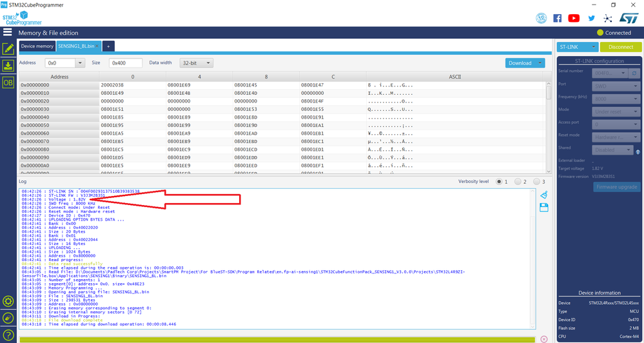Add a new tab with plus
Viewport: 644px width, 343px height.
(x=108, y=46)
